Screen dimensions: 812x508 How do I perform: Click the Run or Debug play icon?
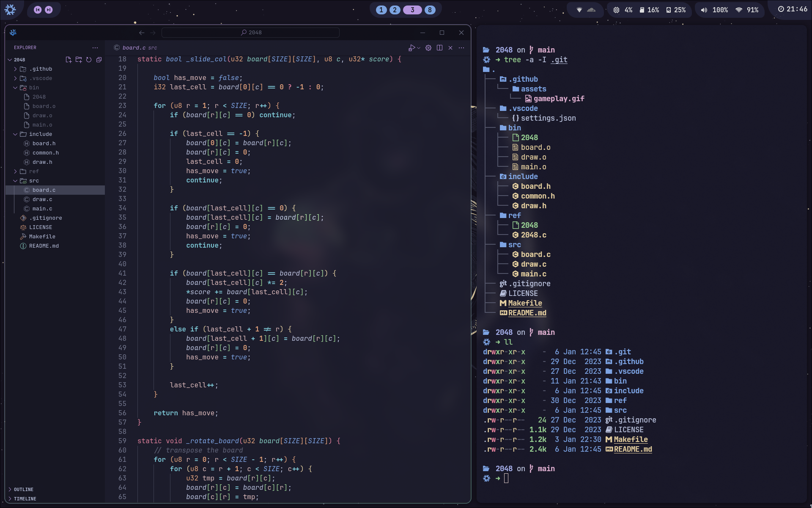coord(411,48)
